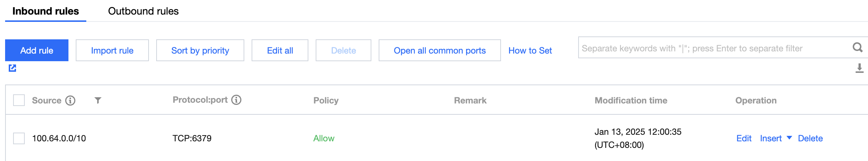Click the external link icon below Add rule
This screenshot has height=161, width=868.
point(12,68)
